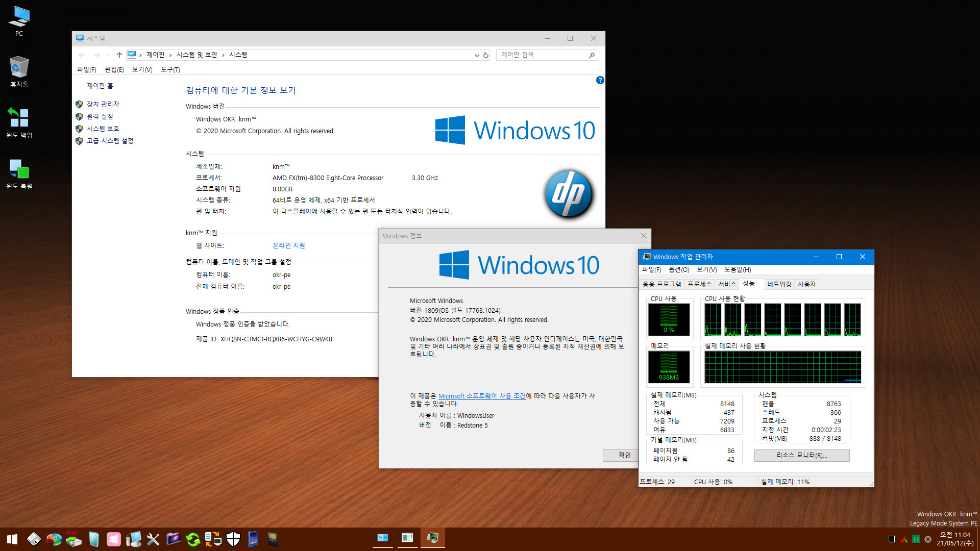This screenshot has height=551, width=980.
Task: Click the CPU 사용 gauge showing 0 %
Action: [669, 319]
